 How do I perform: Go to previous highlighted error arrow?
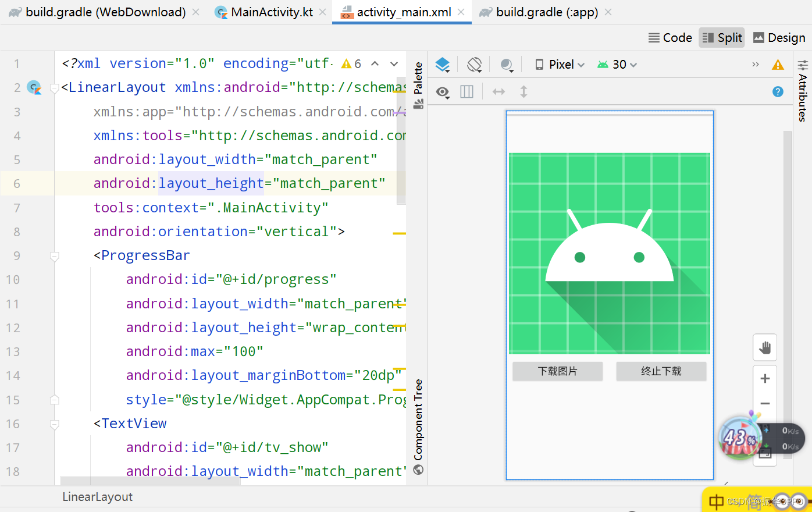(x=375, y=63)
